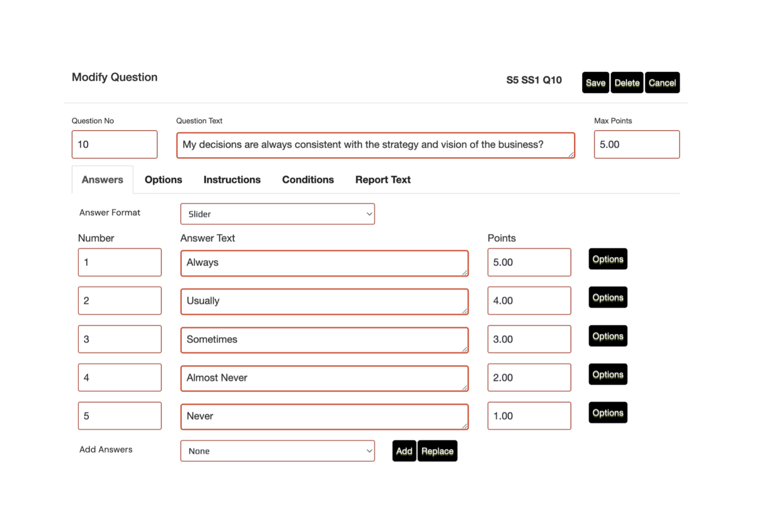Click the Question No input field
Viewport: 772px width, 532px height.
(x=114, y=144)
